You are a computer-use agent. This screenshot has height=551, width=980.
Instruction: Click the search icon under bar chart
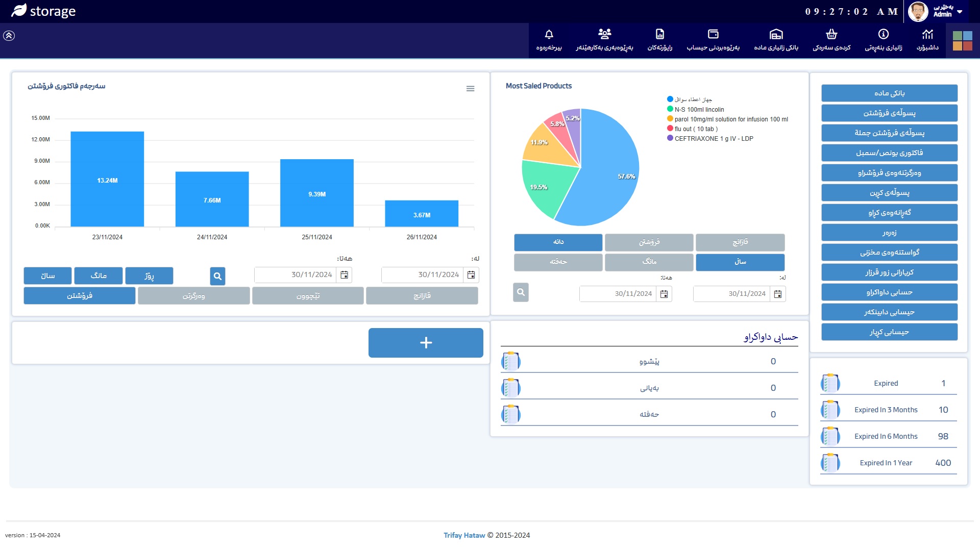point(217,276)
